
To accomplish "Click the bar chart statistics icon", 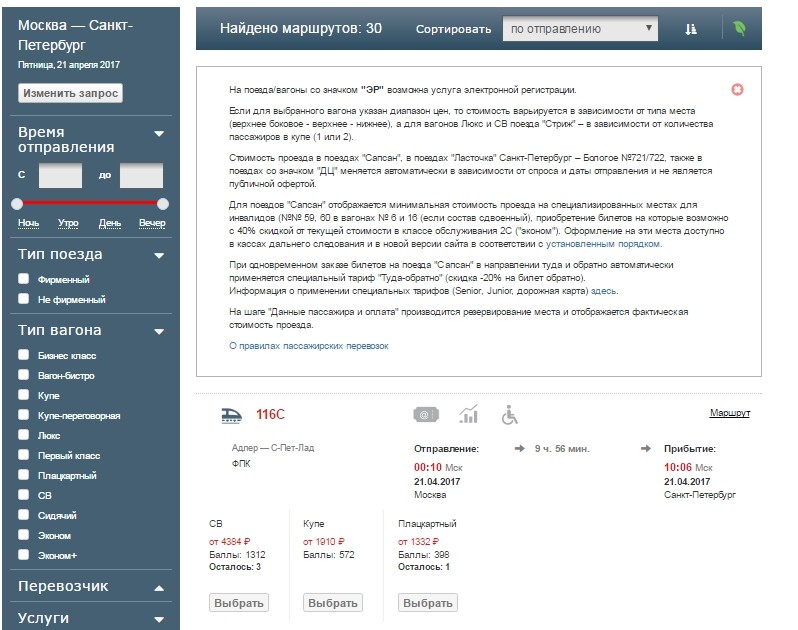I will pyautogui.click(x=468, y=414).
